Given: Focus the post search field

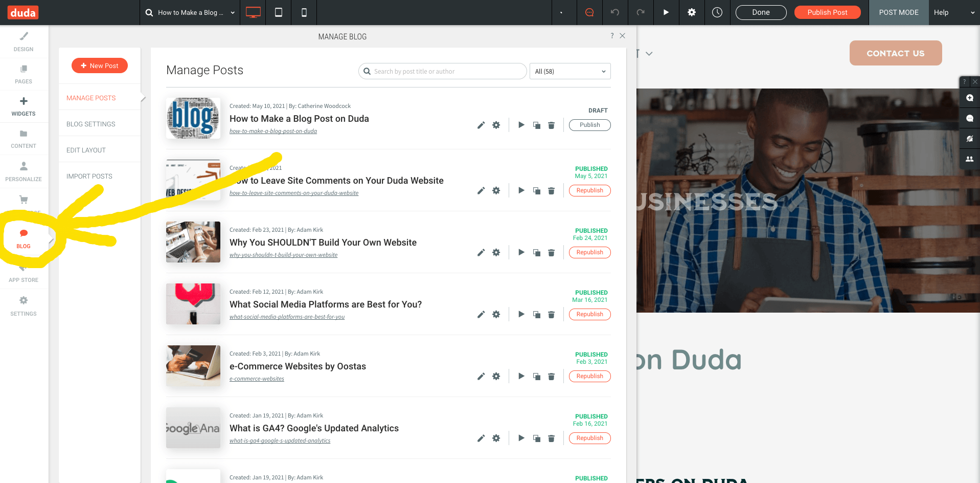Looking at the screenshot, I should pyautogui.click(x=443, y=71).
